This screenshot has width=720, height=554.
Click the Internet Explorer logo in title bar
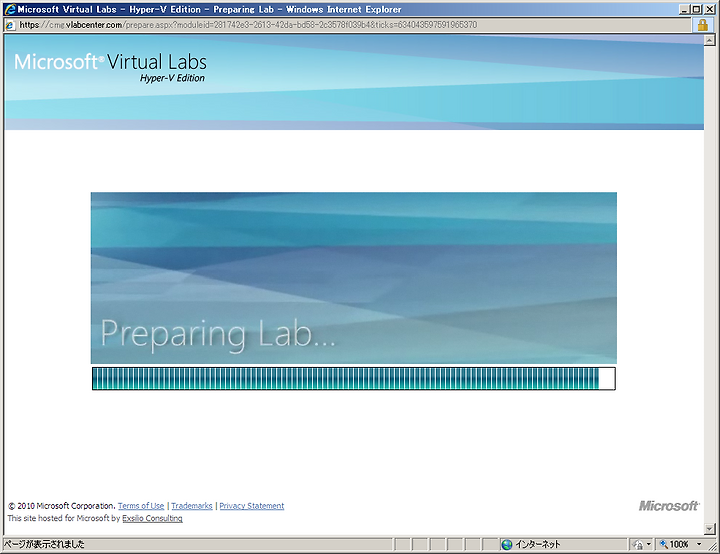pos(9,9)
